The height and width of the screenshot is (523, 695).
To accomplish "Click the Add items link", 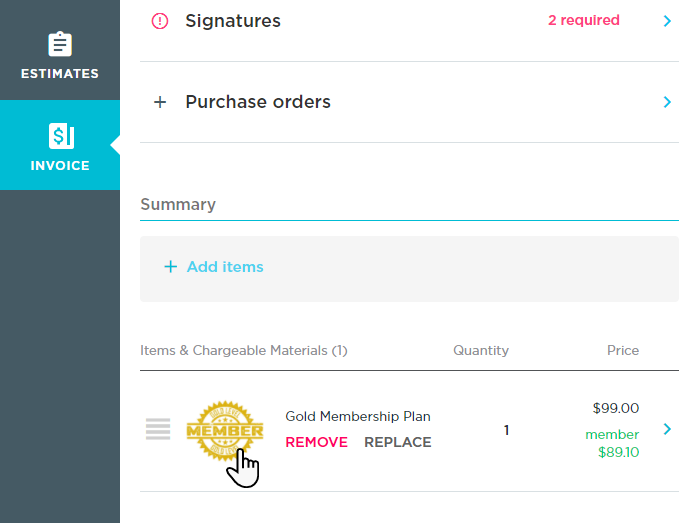I will click(225, 267).
